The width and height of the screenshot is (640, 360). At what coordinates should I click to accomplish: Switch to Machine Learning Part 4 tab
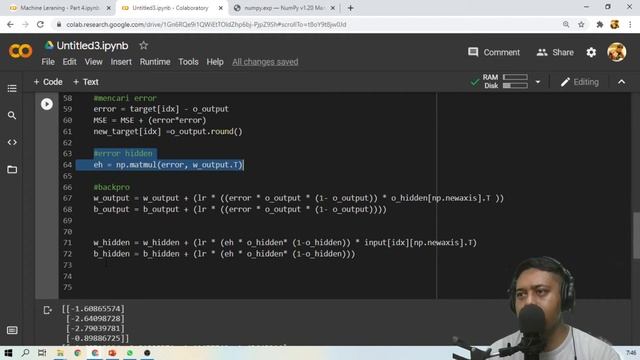59,8
